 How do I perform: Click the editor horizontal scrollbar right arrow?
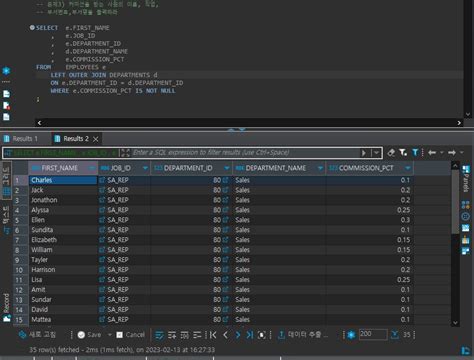pos(459,123)
